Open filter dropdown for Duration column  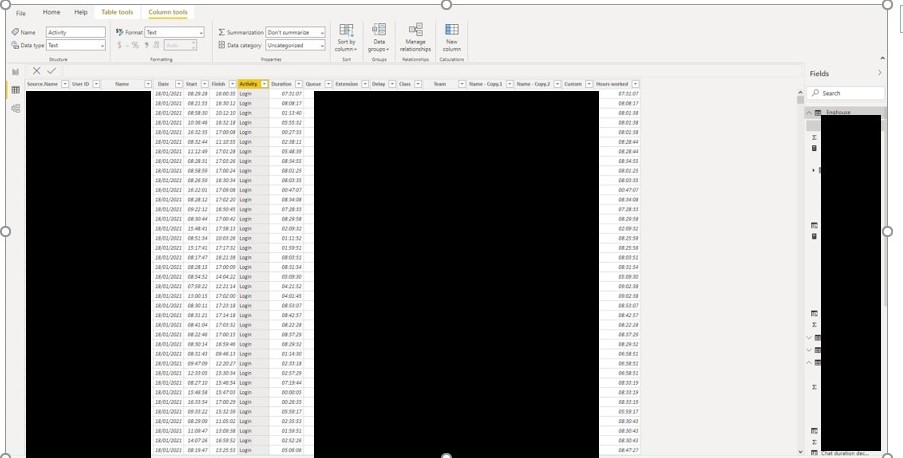298,84
